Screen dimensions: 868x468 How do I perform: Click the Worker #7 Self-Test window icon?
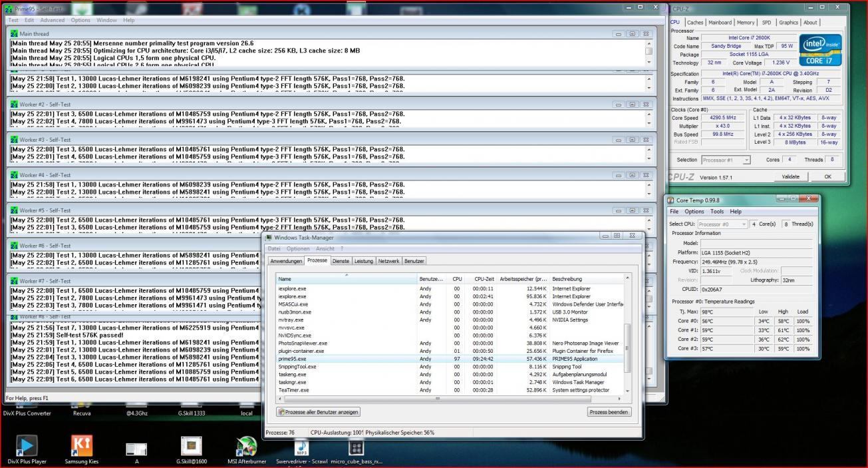(x=14, y=281)
